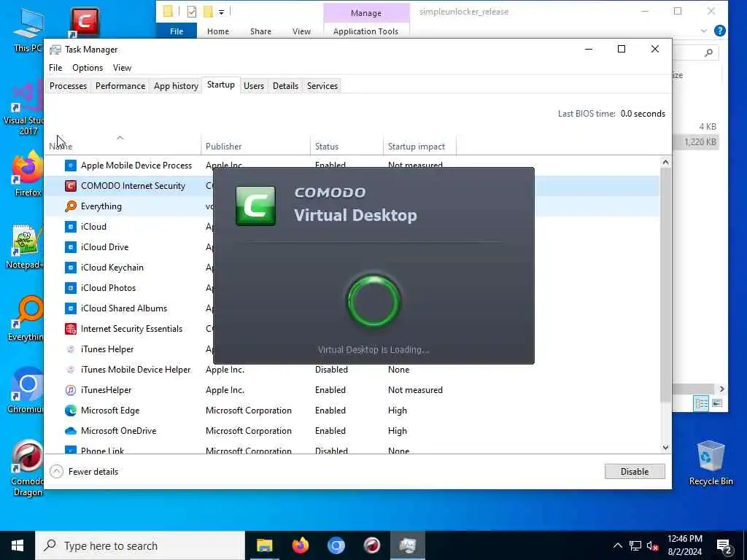Open the App history tab

pos(176,86)
